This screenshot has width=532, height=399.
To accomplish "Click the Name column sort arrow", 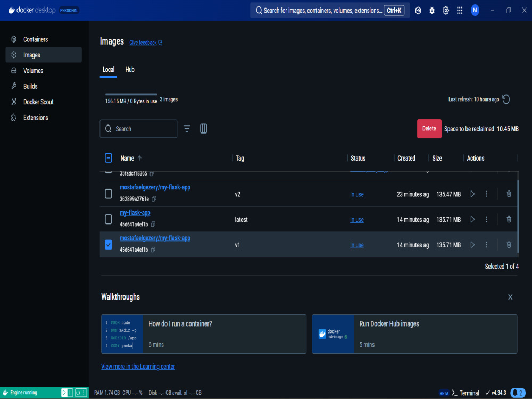I will coord(139,158).
